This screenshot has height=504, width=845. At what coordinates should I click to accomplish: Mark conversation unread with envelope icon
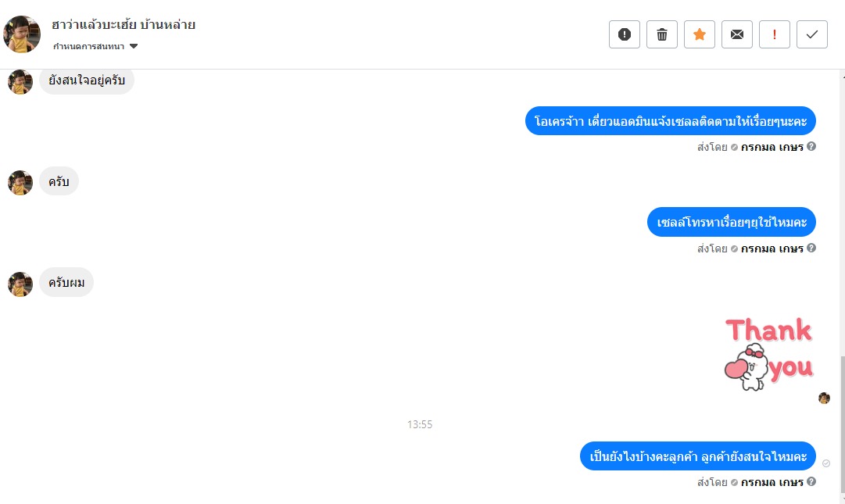pos(736,34)
